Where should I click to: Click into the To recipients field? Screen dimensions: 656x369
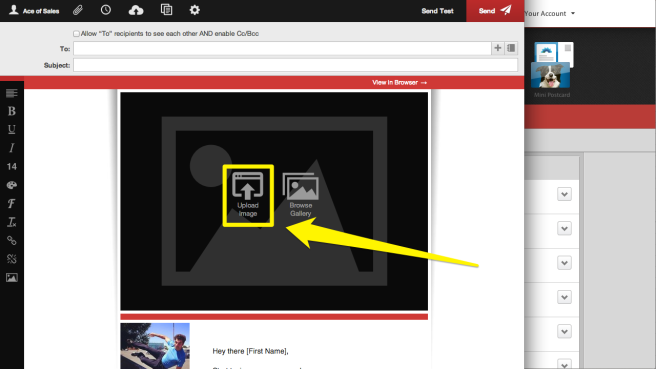click(x=282, y=49)
